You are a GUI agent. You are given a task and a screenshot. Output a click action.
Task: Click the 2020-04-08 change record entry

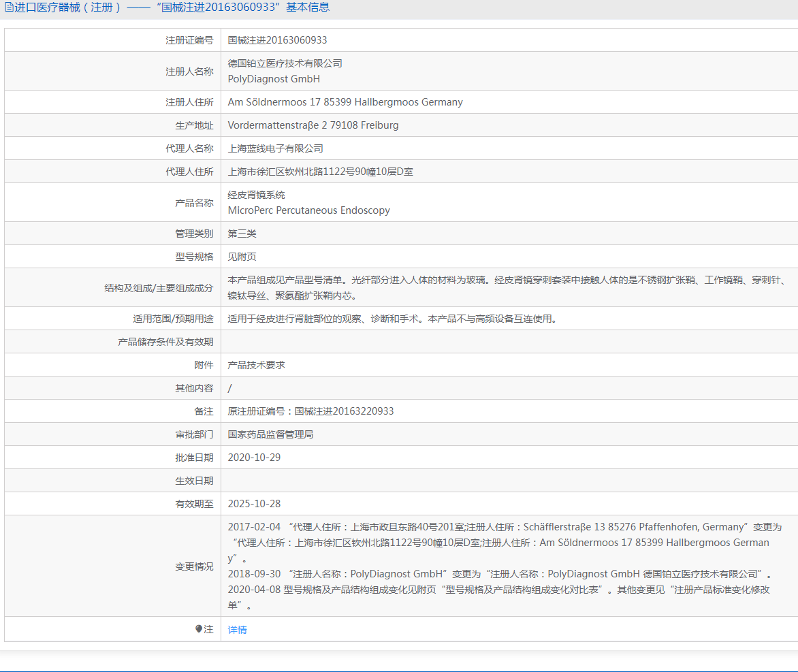point(498,597)
